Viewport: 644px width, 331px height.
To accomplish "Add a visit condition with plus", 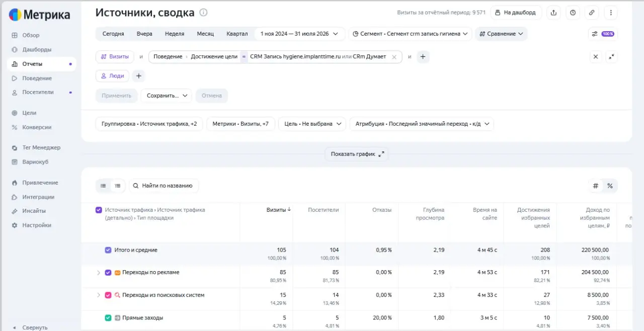I will (423, 57).
